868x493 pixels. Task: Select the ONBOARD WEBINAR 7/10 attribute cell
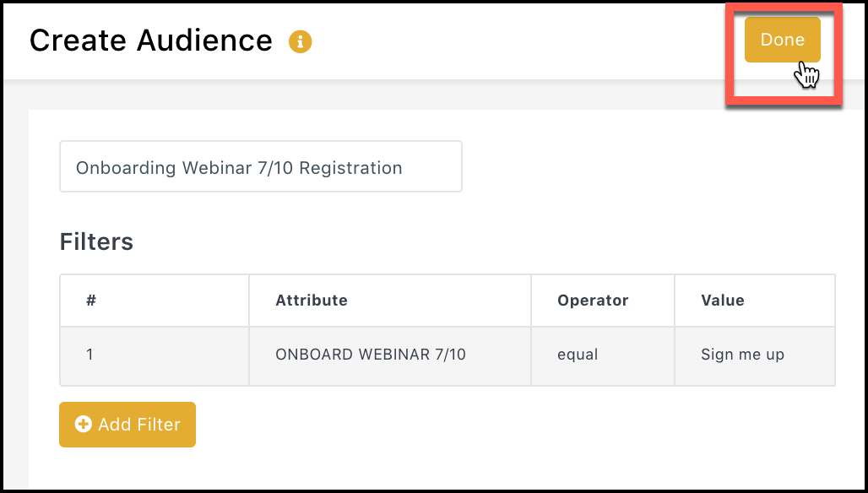tap(390, 355)
